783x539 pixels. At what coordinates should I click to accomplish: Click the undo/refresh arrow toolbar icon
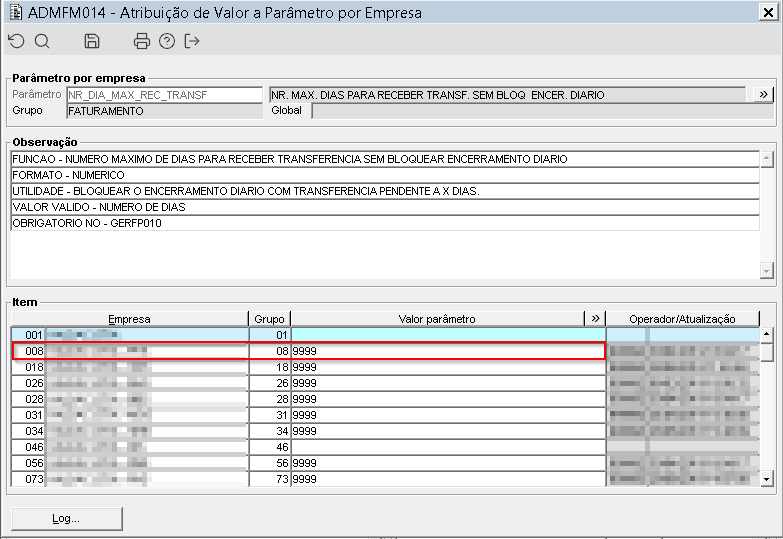[x=16, y=41]
